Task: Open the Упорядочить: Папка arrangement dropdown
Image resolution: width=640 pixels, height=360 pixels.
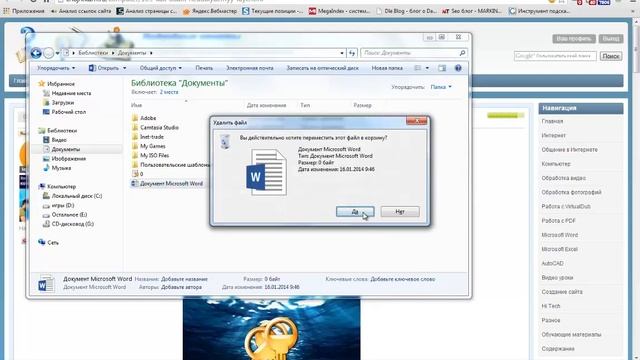Action: pyautogui.click(x=441, y=87)
